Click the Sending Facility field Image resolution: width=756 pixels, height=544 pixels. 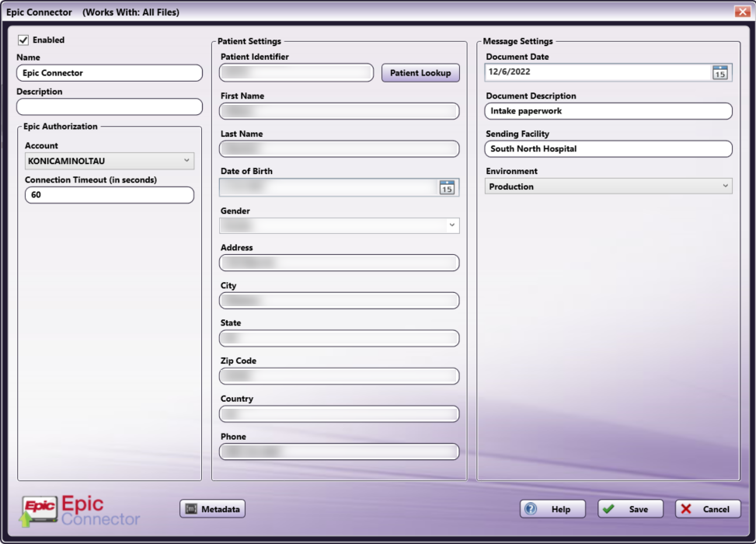point(608,148)
